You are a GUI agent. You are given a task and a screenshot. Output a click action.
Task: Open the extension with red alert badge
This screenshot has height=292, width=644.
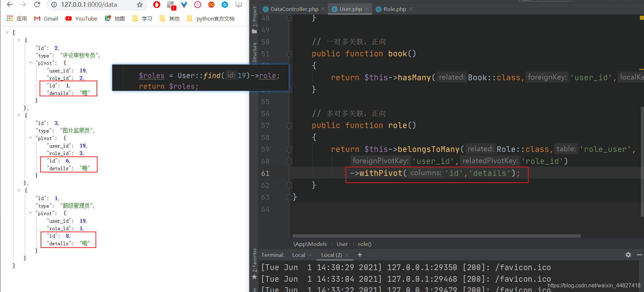click(x=171, y=5)
